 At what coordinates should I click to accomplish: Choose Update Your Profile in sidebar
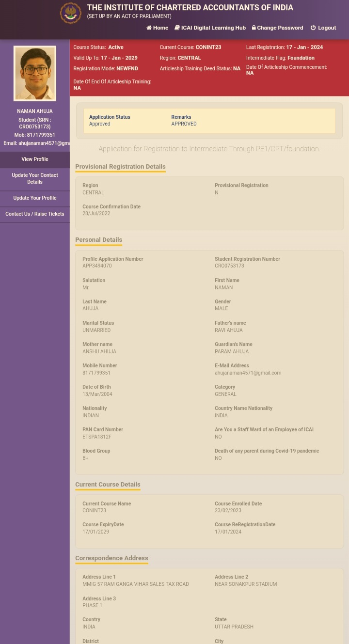(35, 198)
